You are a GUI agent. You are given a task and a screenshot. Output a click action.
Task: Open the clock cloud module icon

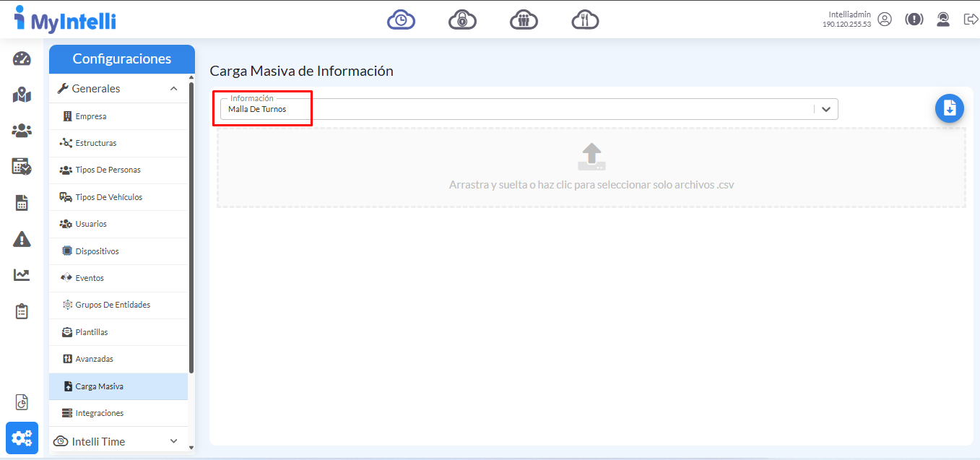click(401, 19)
